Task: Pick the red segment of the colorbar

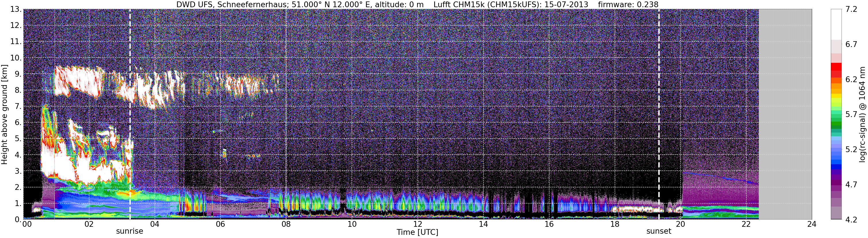Action: pyautogui.click(x=836, y=66)
